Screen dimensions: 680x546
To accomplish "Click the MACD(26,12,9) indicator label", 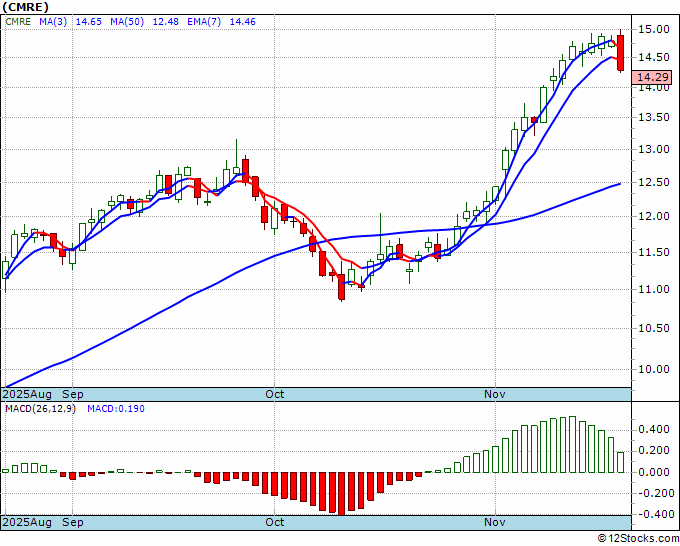I will point(40,409).
